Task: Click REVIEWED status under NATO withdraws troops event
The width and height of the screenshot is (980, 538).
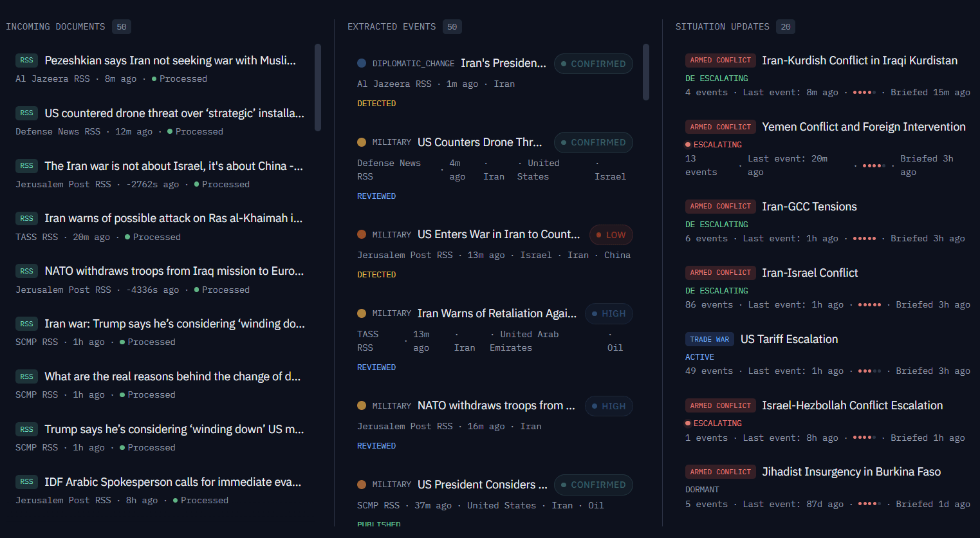Action: coord(376,446)
